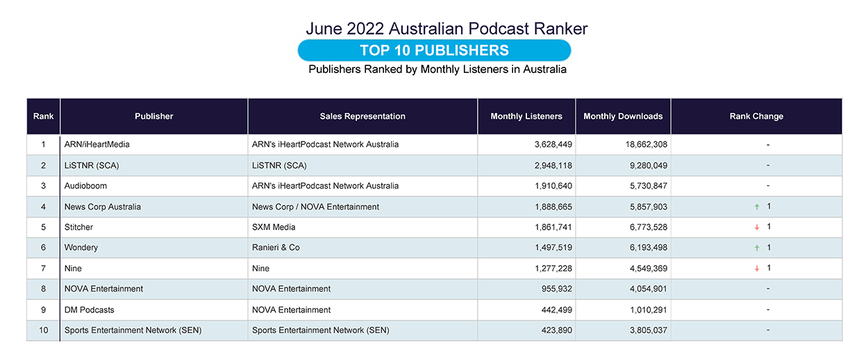Click the ARN's iHeartPodcast Network cell in Audioboom row
Image resolution: width=868 pixels, height=354 pixels.
362,186
